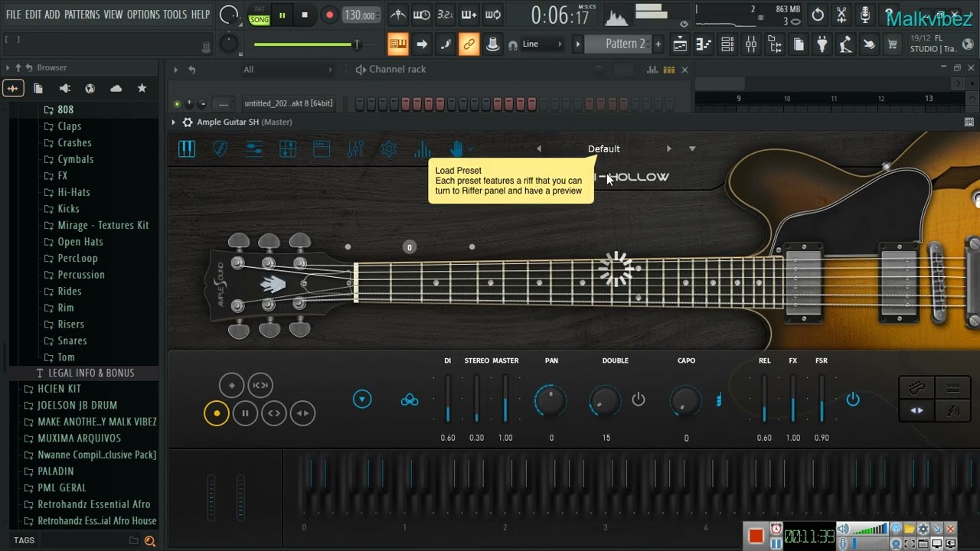
Task: Open the FL Studio mixer icon
Action: (x=751, y=45)
